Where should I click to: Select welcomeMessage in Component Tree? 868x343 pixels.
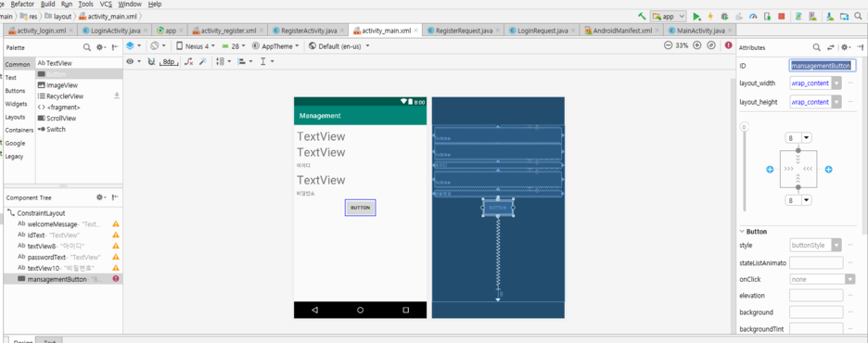[x=63, y=224]
